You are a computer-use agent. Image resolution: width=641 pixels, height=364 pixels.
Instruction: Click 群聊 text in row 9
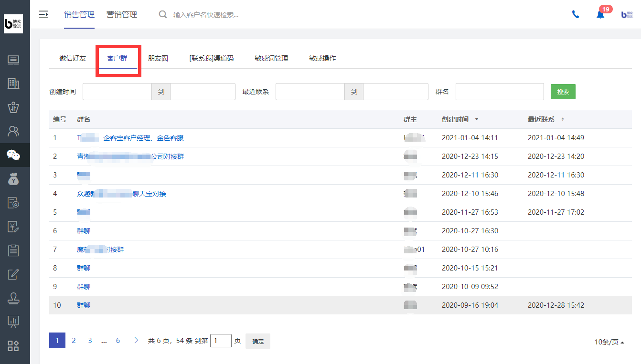point(84,287)
